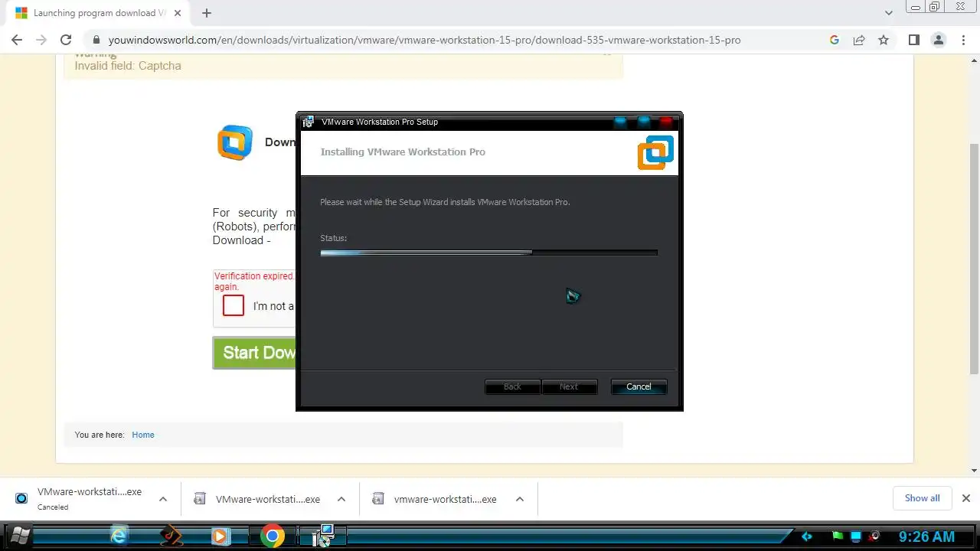The image size is (980, 551).
Task: Open Chrome's three-dot menu
Action: pyautogui.click(x=963, y=40)
